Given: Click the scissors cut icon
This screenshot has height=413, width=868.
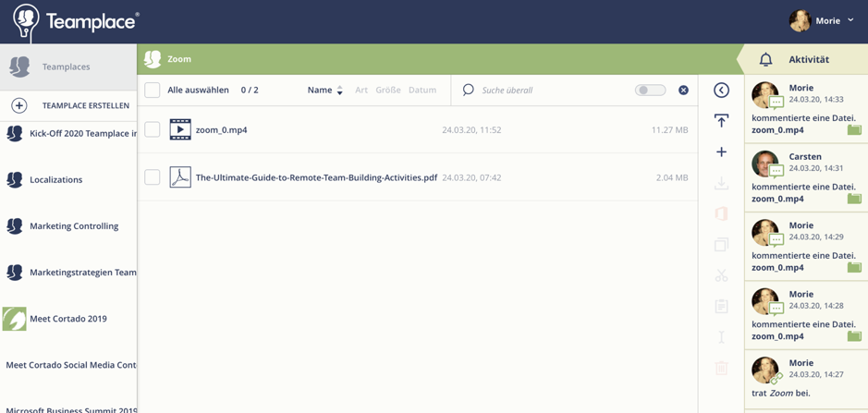Looking at the screenshot, I should point(721,275).
